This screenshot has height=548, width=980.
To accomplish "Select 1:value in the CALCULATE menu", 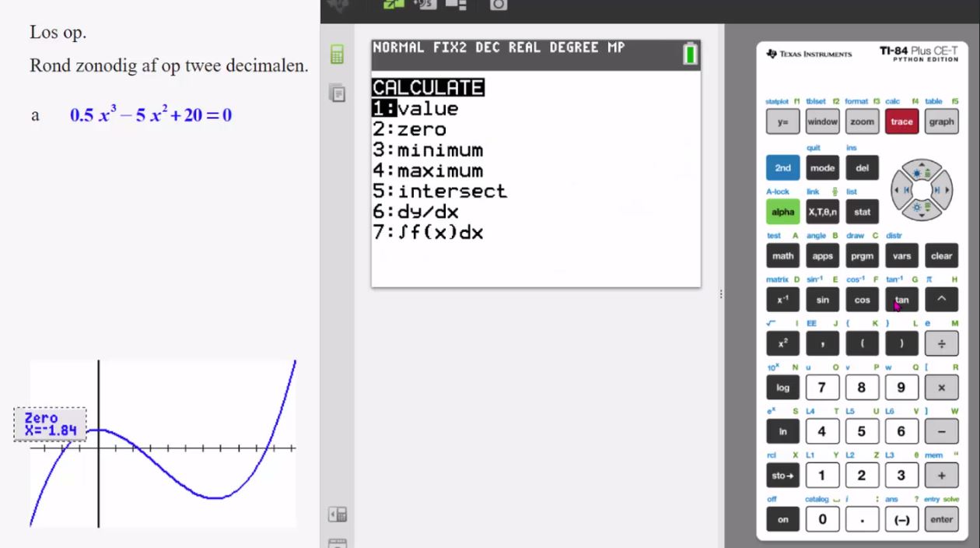I will click(415, 109).
